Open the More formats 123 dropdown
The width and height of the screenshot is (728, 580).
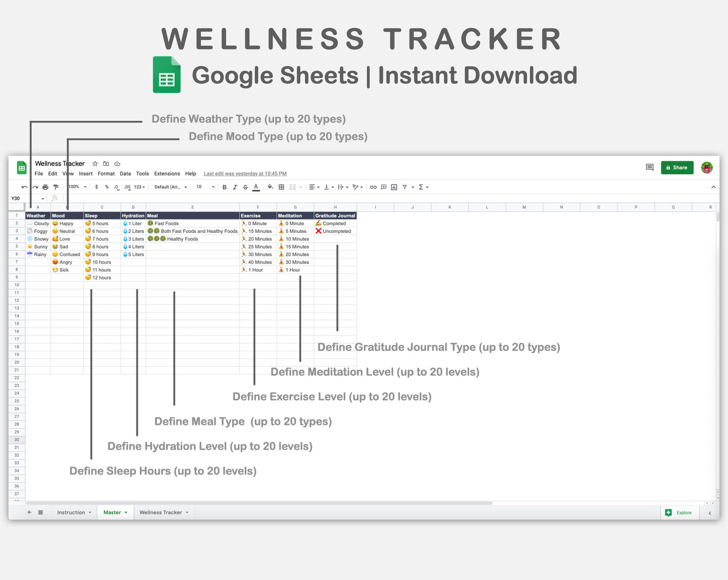139,187
